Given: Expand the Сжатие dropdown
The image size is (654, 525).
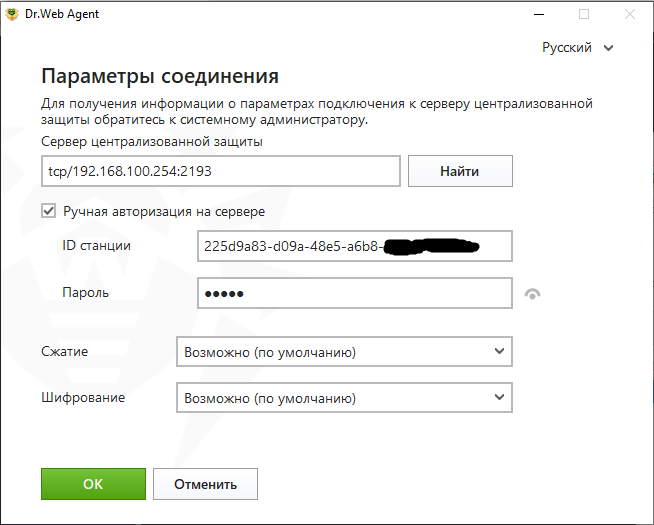Looking at the screenshot, I should coord(344,352).
